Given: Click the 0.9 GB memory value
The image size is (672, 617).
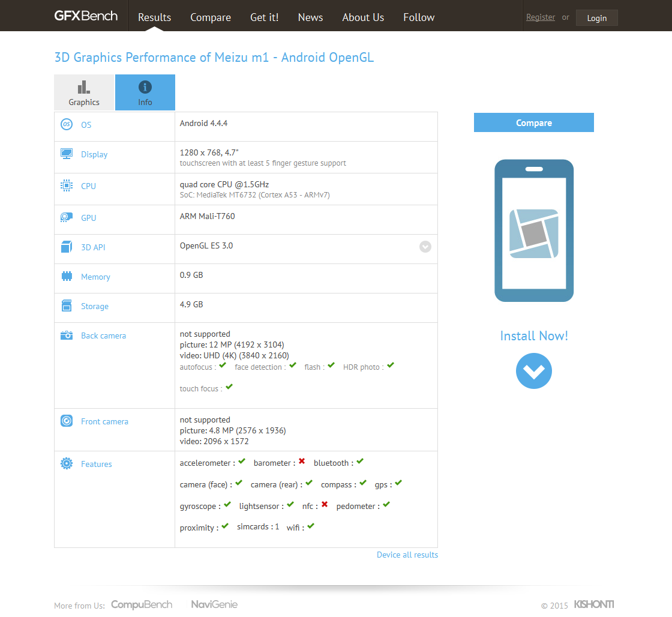Looking at the screenshot, I should click(x=191, y=275).
